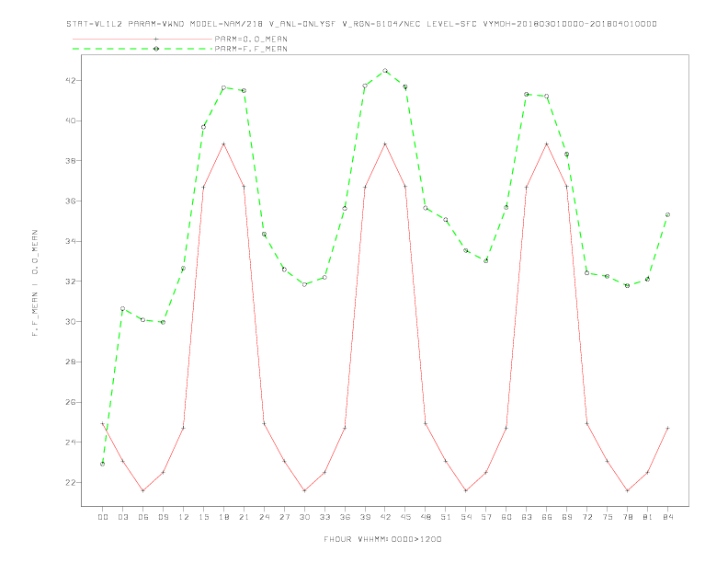Click the x-axis tick label 54
Screen dimensions: 728x563
(466, 517)
